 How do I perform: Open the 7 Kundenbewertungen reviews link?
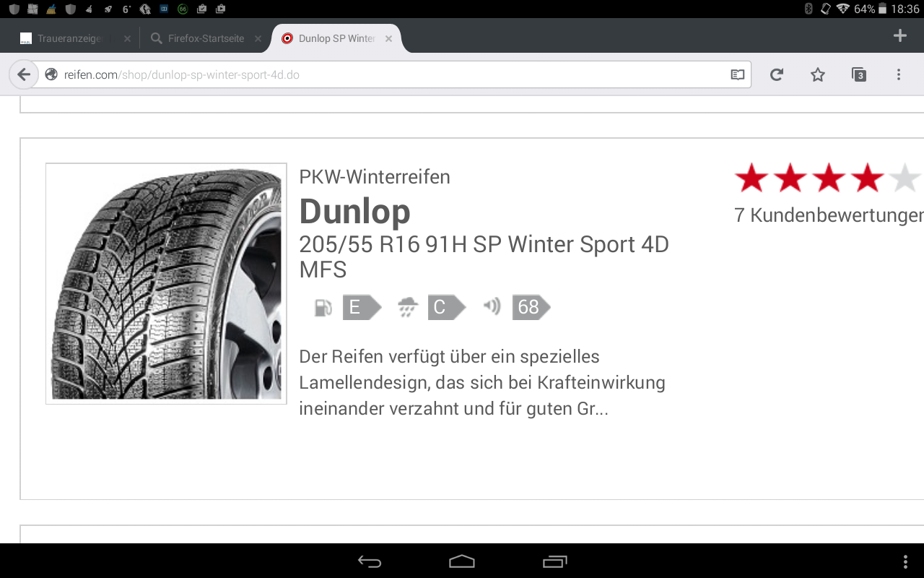(828, 215)
